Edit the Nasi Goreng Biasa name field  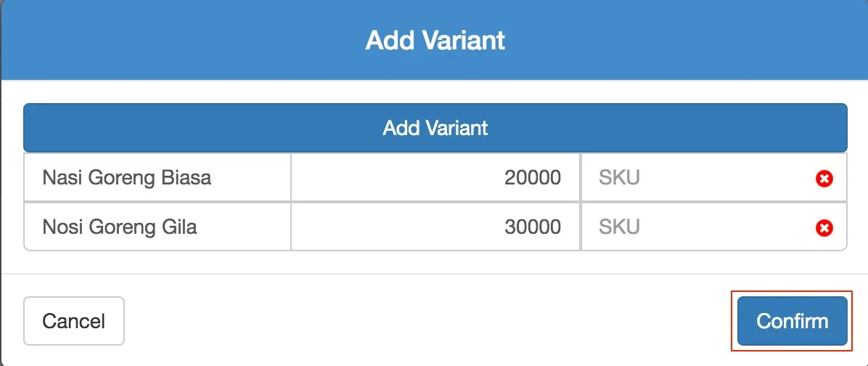(157, 178)
